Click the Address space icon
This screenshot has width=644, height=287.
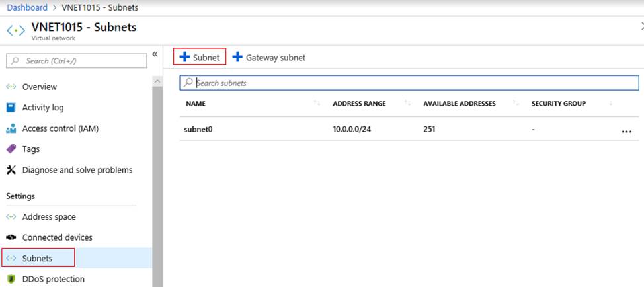click(x=11, y=217)
